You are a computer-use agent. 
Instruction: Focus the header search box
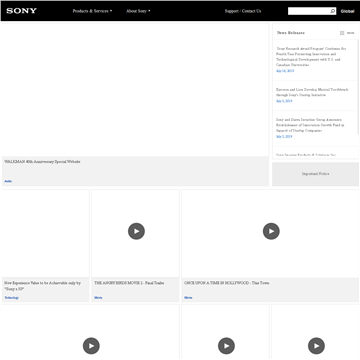click(309, 11)
